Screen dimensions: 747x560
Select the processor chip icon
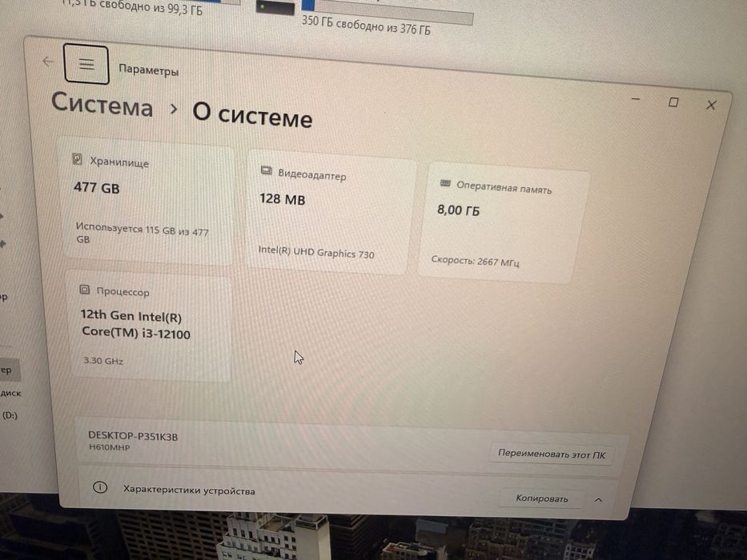tap(84, 289)
